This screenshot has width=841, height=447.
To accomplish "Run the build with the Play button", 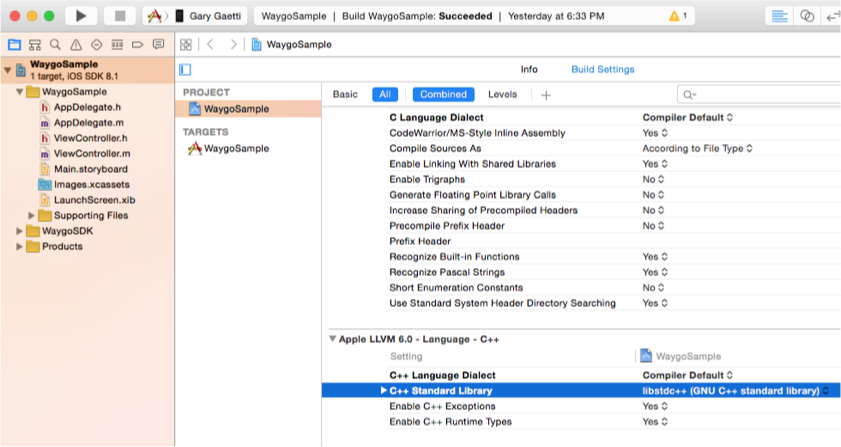I will (81, 16).
